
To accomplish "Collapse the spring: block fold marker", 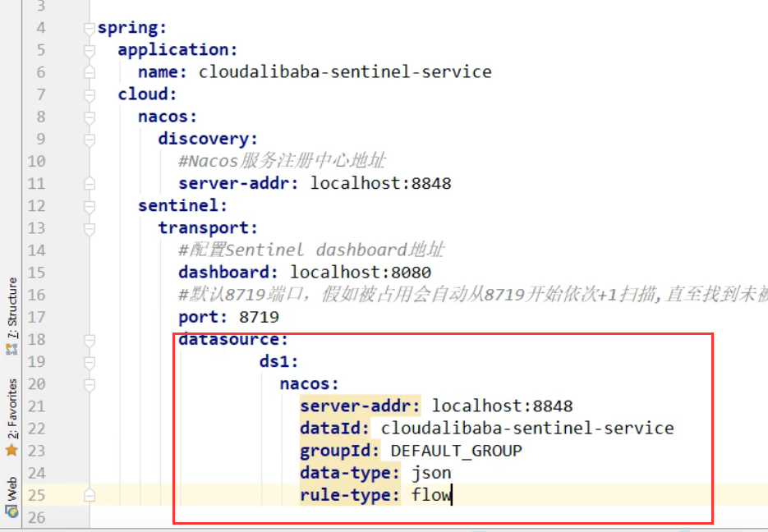I will pyautogui.click(x=90, y=29).
